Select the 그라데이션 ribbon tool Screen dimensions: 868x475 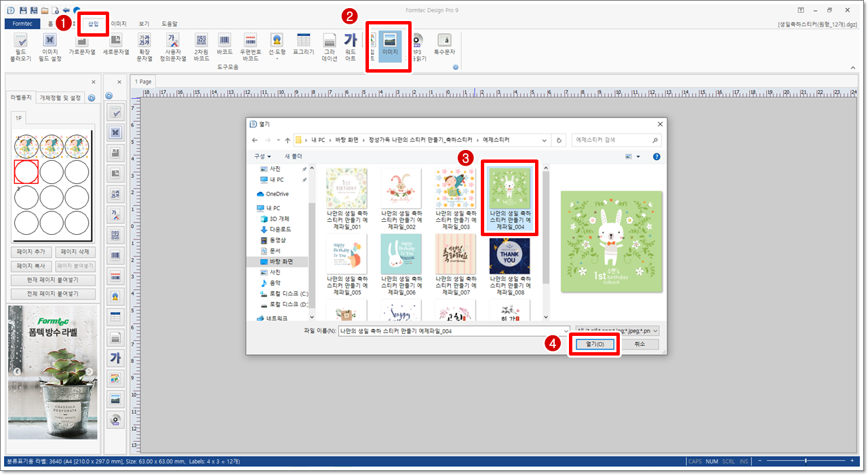[330, 47]
